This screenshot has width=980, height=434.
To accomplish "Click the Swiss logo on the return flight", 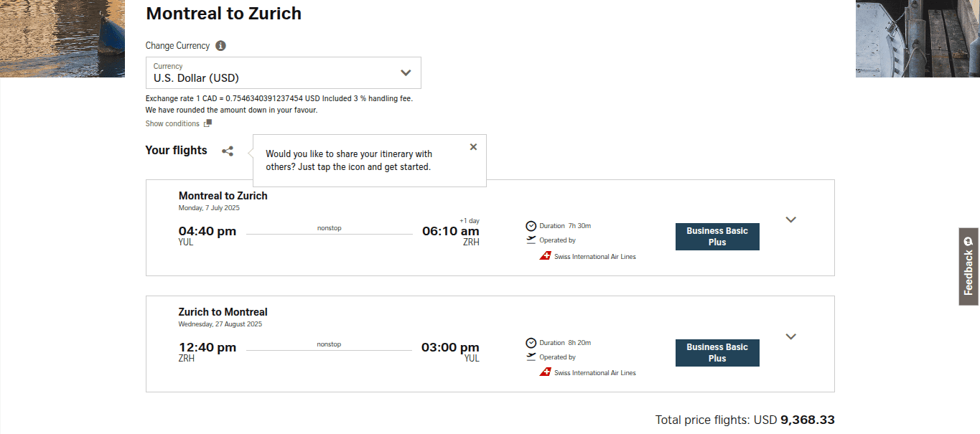I will [545, 372].
